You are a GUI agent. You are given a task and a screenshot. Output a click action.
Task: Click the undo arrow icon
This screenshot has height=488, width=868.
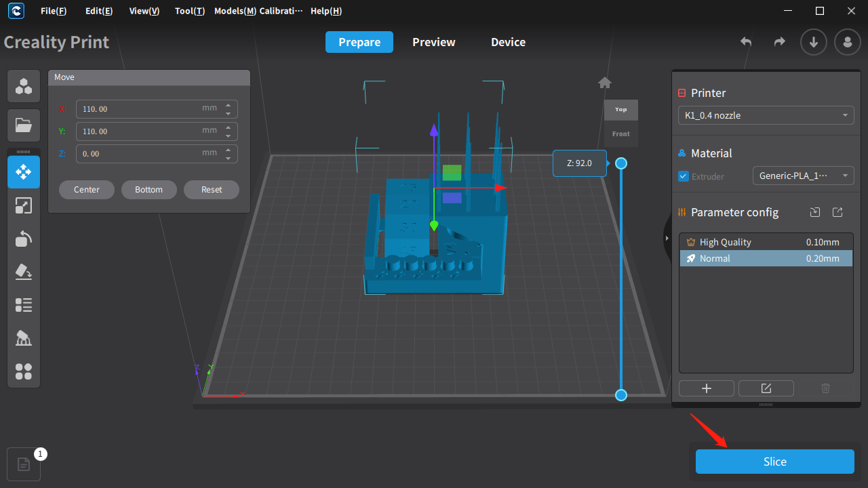pos(746,42)
